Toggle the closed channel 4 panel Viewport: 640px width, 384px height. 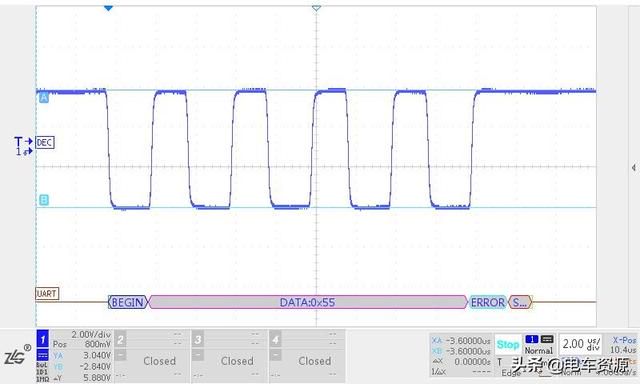coord(307,356)
